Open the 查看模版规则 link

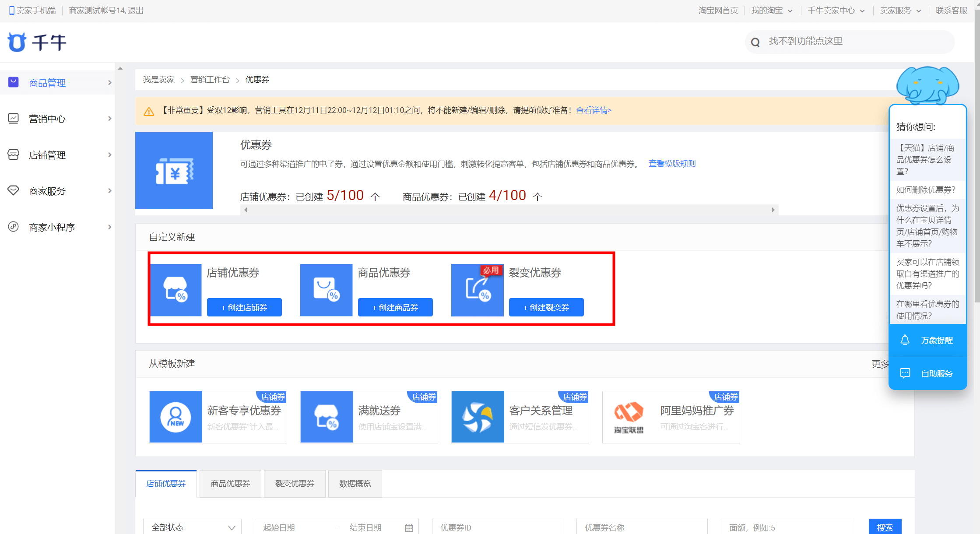pyautogui.click(x=672, y=164)
